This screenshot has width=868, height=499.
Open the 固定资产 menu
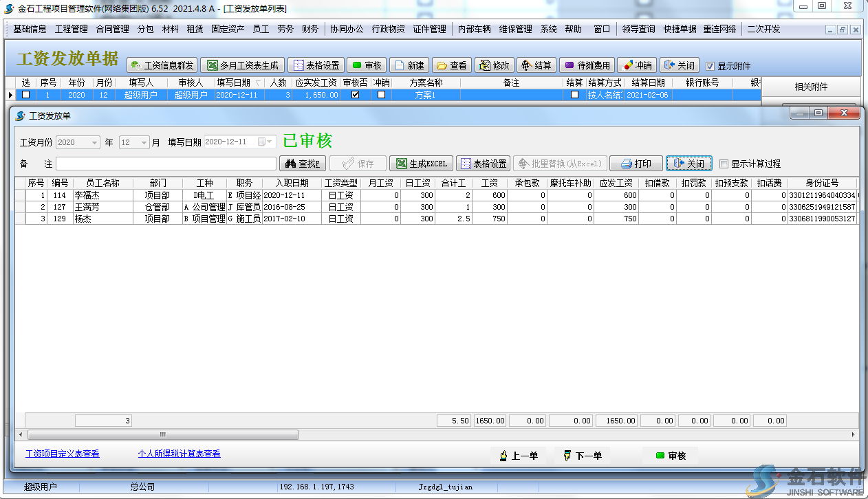tap(227, 29)
